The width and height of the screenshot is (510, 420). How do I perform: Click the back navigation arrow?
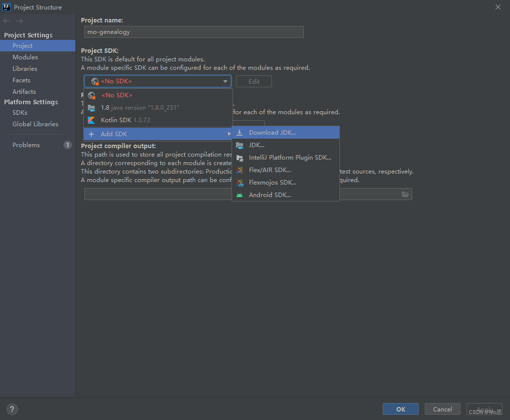pos(6,20)
